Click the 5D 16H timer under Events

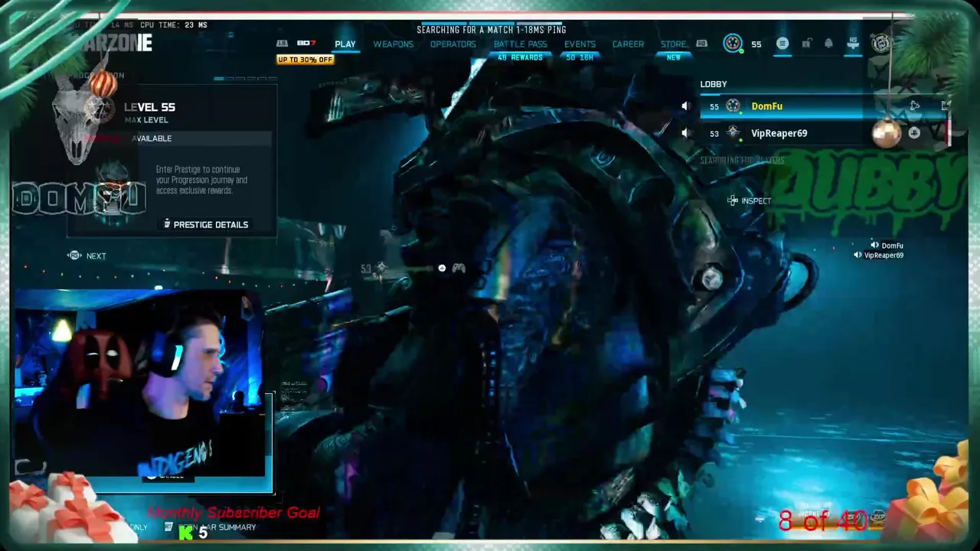click(580, 57)
